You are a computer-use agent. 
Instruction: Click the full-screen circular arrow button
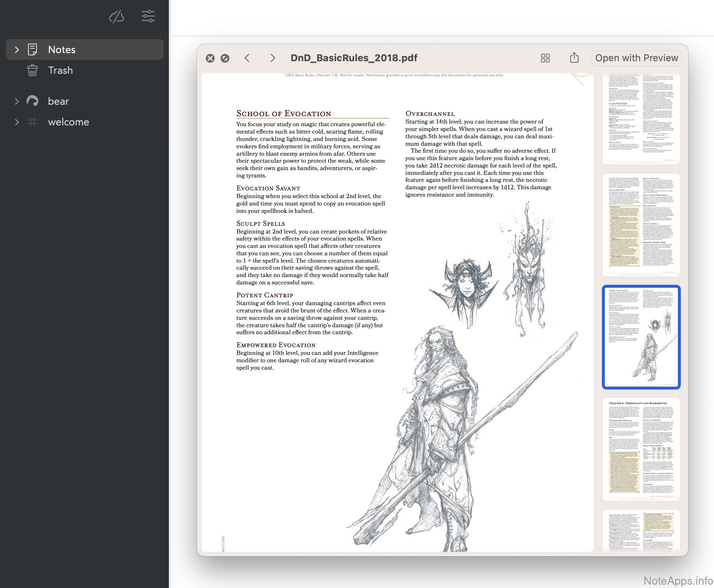coord(225,58)
